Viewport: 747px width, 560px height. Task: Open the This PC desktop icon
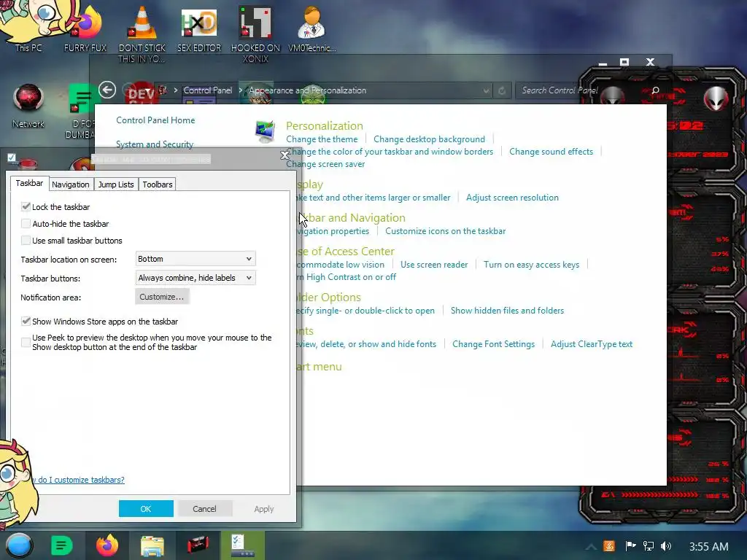[x=28, y=26]
